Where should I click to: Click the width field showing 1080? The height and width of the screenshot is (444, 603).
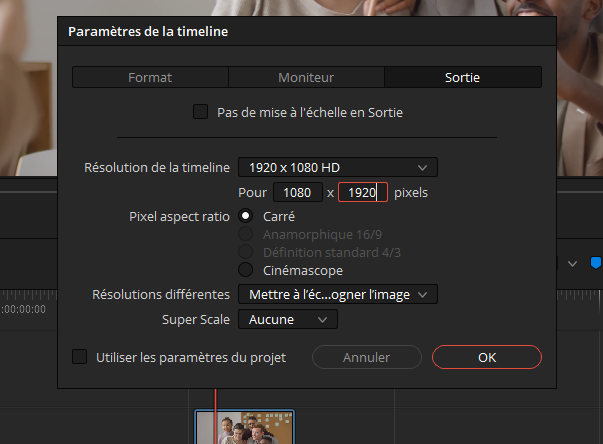(297, 192)
